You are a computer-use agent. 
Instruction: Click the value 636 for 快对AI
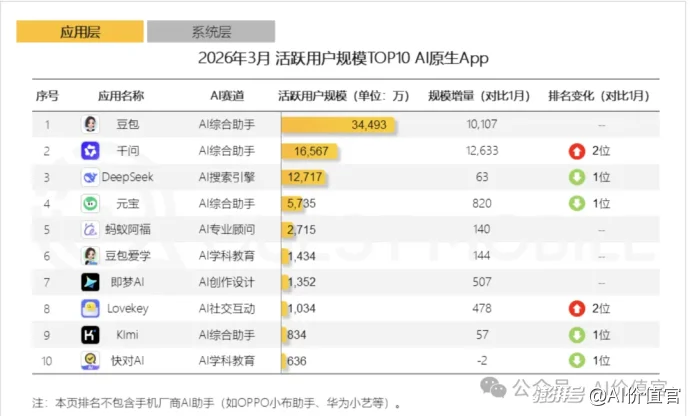(x=297, y=361)
